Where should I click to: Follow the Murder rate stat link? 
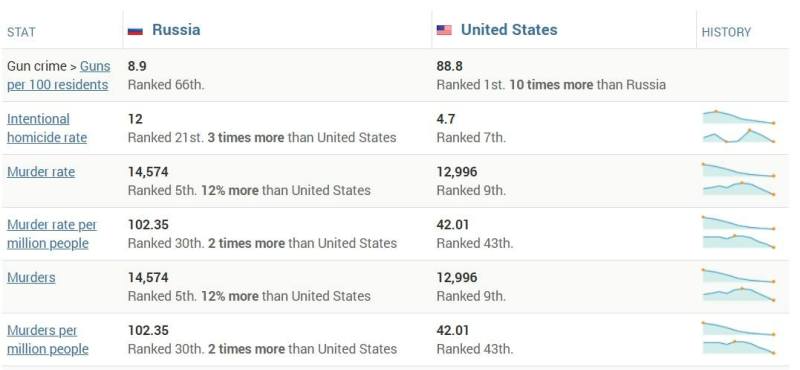pos(41,172)
